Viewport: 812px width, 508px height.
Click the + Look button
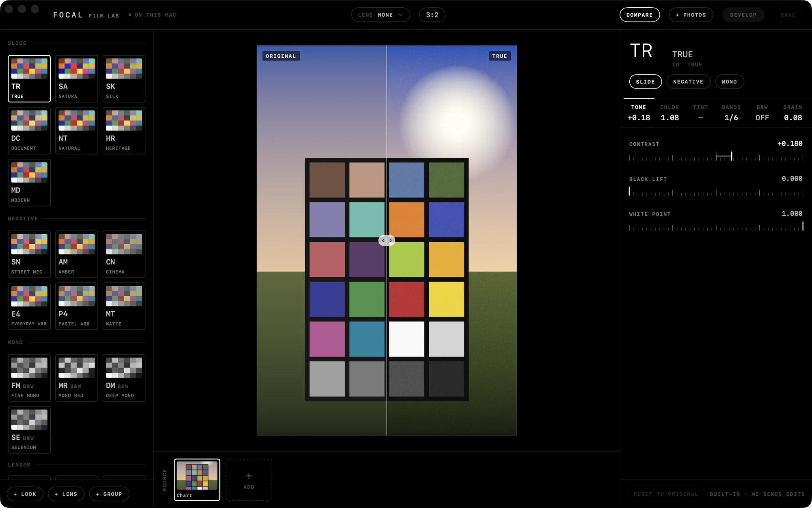25,494
